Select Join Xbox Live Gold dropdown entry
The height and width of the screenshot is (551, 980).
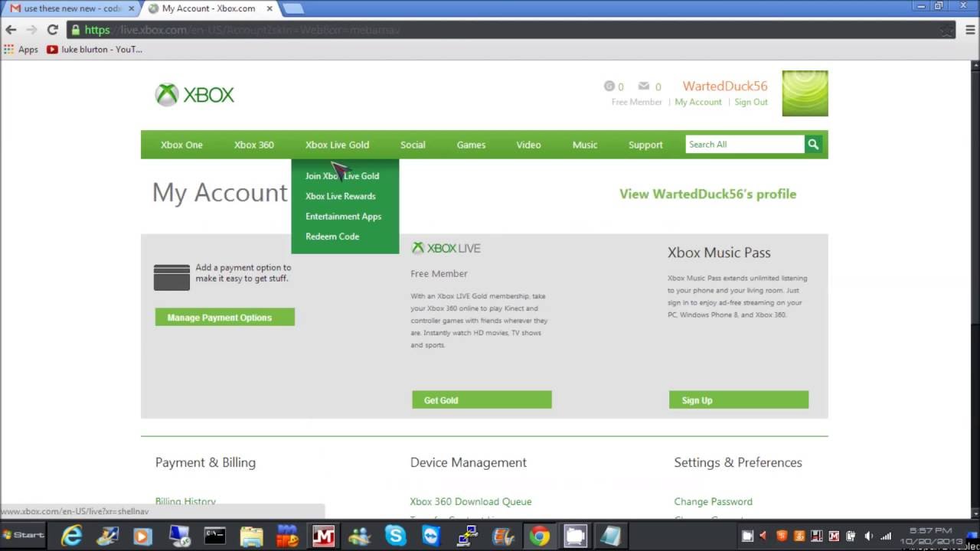342,176
